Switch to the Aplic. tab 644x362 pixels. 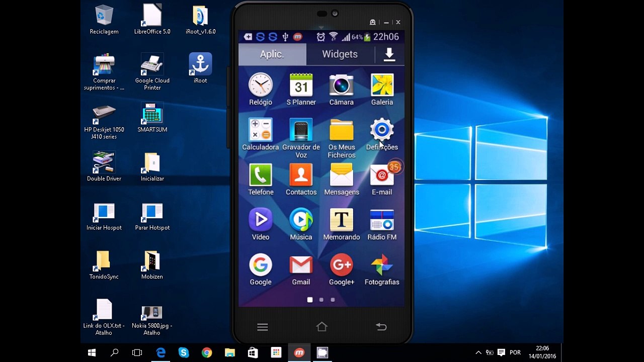pos(272,54)
